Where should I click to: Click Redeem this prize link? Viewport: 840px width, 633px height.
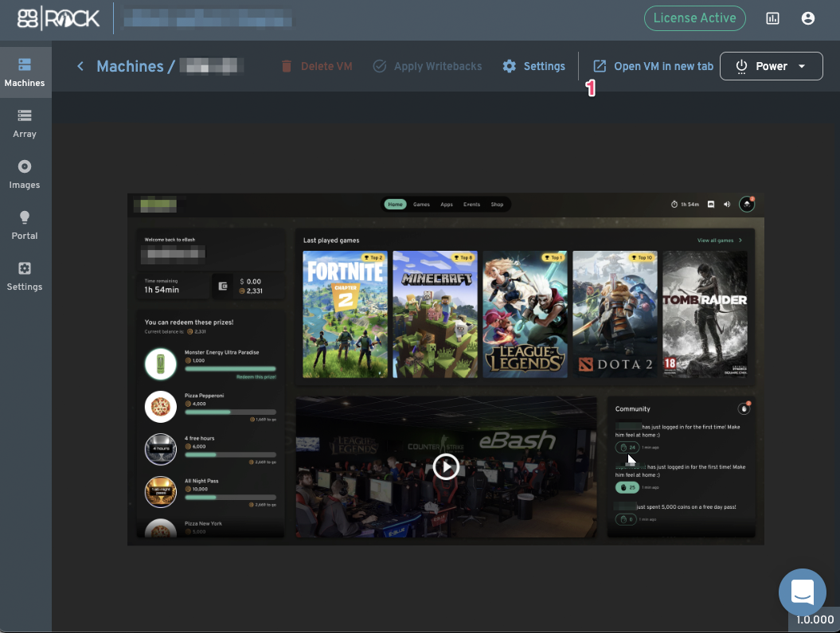[256, 377]
